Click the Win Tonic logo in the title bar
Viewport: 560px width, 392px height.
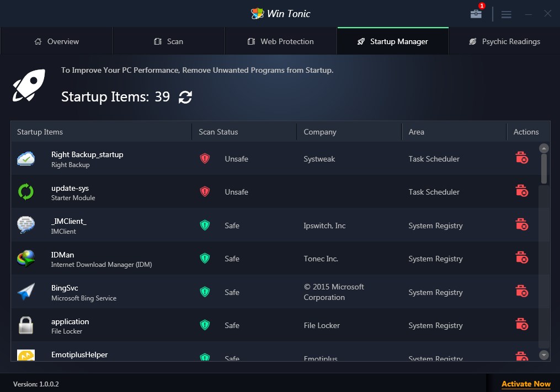257,13
